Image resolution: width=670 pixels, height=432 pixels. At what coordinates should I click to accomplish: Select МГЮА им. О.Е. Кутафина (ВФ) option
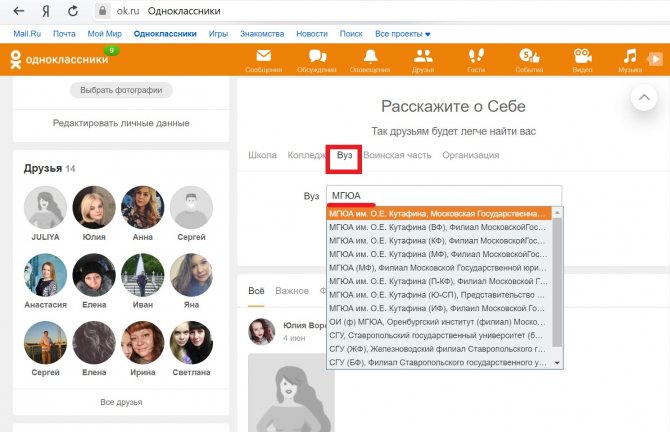[439, 227]
